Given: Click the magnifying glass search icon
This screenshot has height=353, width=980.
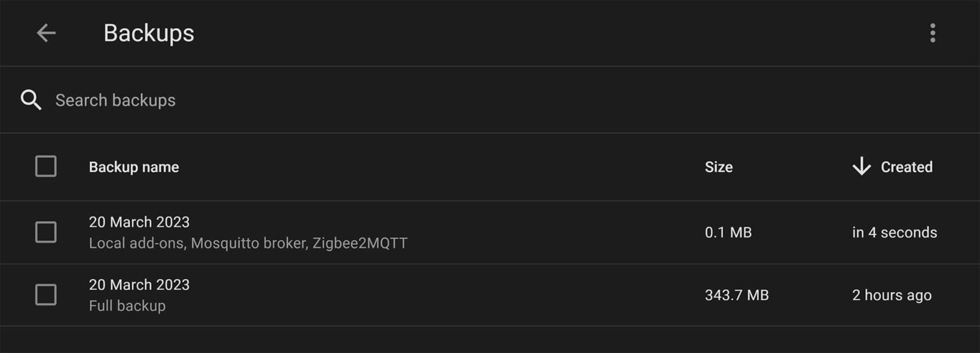Looking at the screenshot, I should point(31,100).
